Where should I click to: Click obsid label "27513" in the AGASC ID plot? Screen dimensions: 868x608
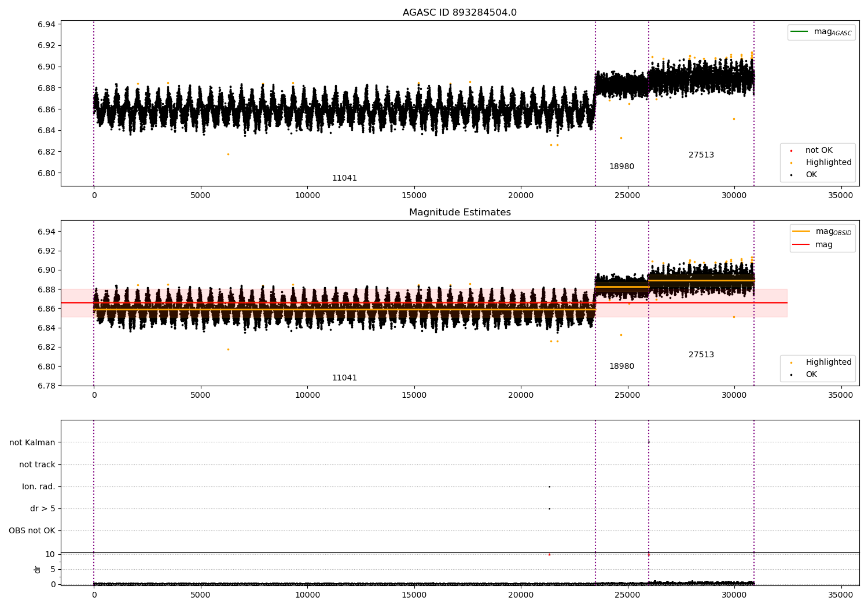[x=701, y=155]
